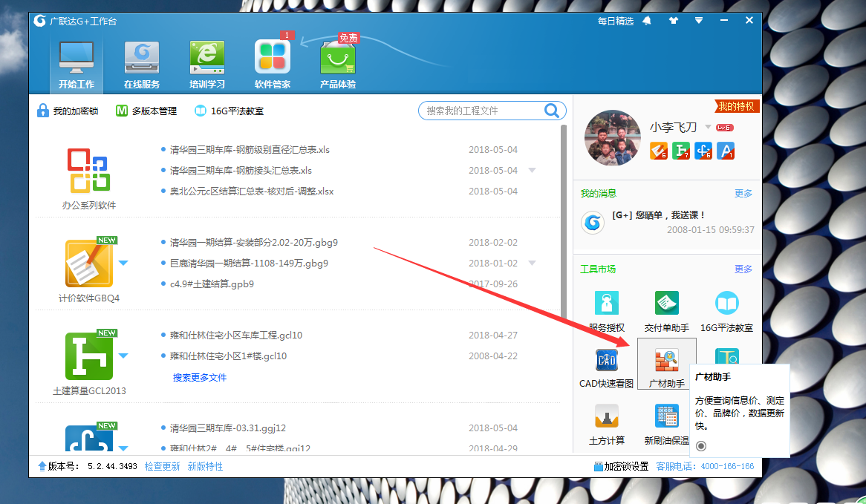Open 清华园三期车库-钢筋接头汇总表.xls
866x504 pixels.
241,171
